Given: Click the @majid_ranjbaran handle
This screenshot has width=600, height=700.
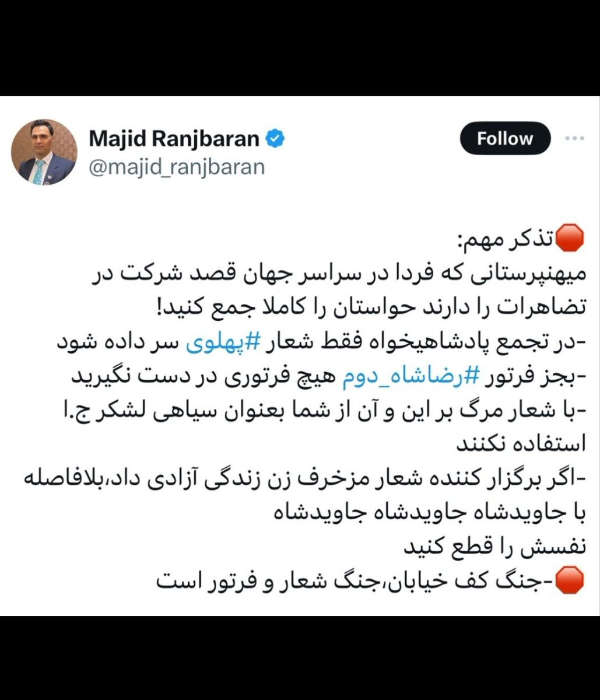Looking at the screenshot, I should 177,167.
